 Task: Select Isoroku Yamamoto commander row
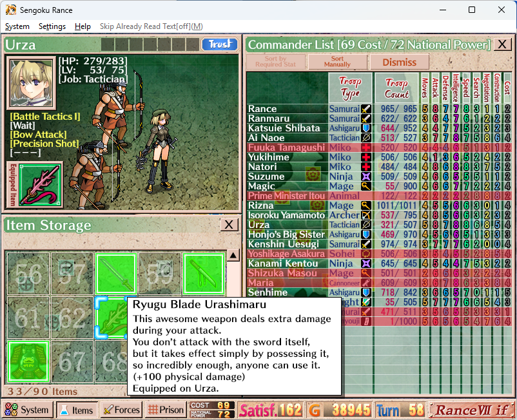point(379,215)
